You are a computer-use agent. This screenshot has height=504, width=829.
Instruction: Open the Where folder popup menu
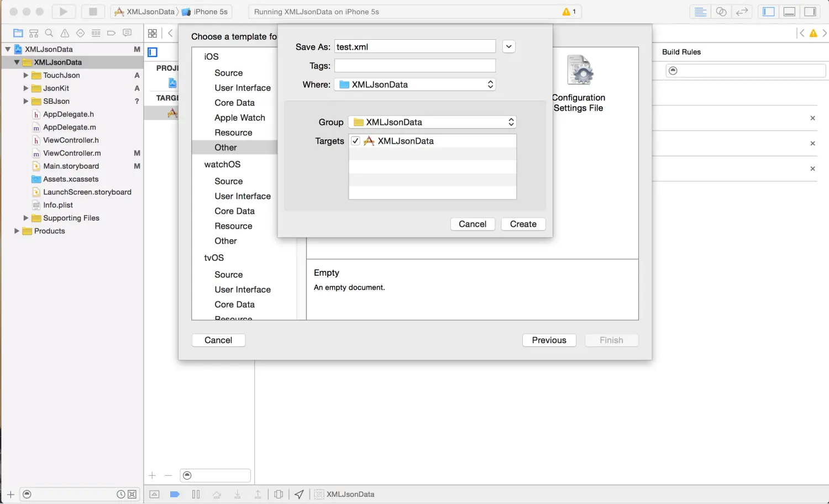415,85
